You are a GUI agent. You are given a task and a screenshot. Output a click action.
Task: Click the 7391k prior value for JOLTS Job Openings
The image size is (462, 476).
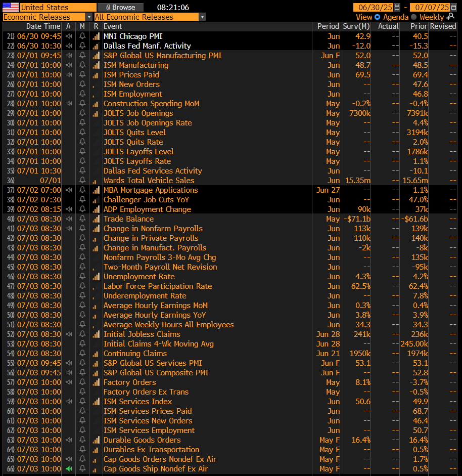coord(418,113)
